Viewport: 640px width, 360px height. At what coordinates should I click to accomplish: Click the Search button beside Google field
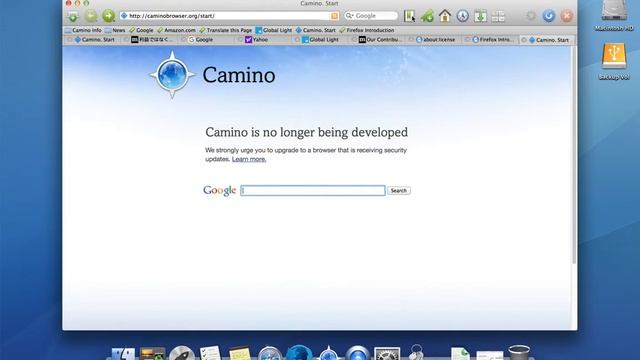tap(399, 191)
